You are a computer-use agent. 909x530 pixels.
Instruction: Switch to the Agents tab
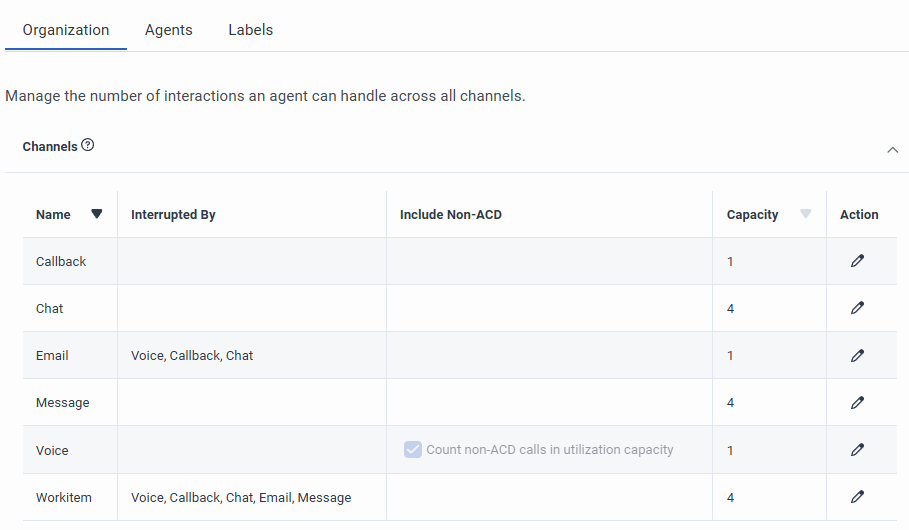[168, 30]
